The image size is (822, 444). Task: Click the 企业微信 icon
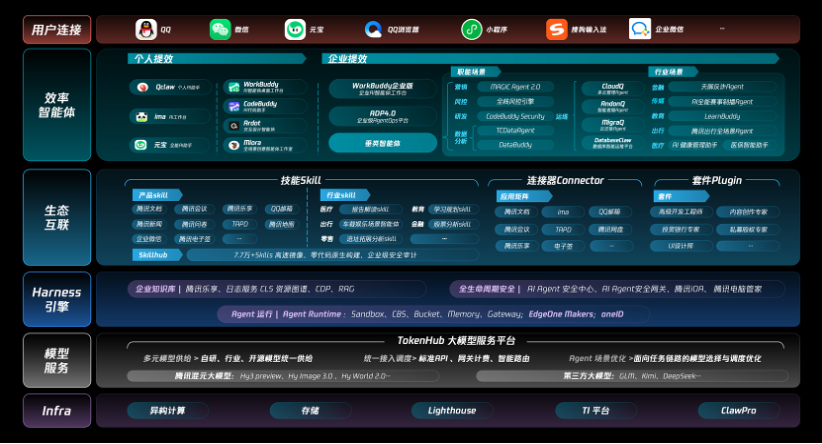click(x=640, y=29)
